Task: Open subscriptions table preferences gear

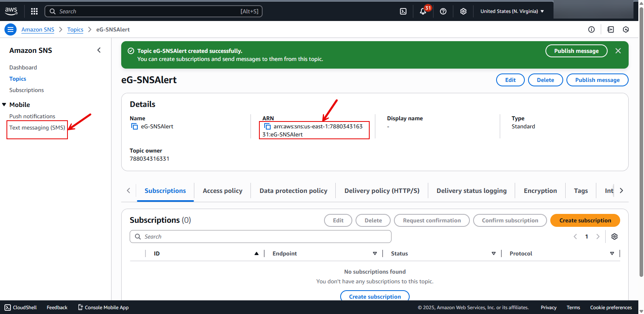Action: (615, 237)
